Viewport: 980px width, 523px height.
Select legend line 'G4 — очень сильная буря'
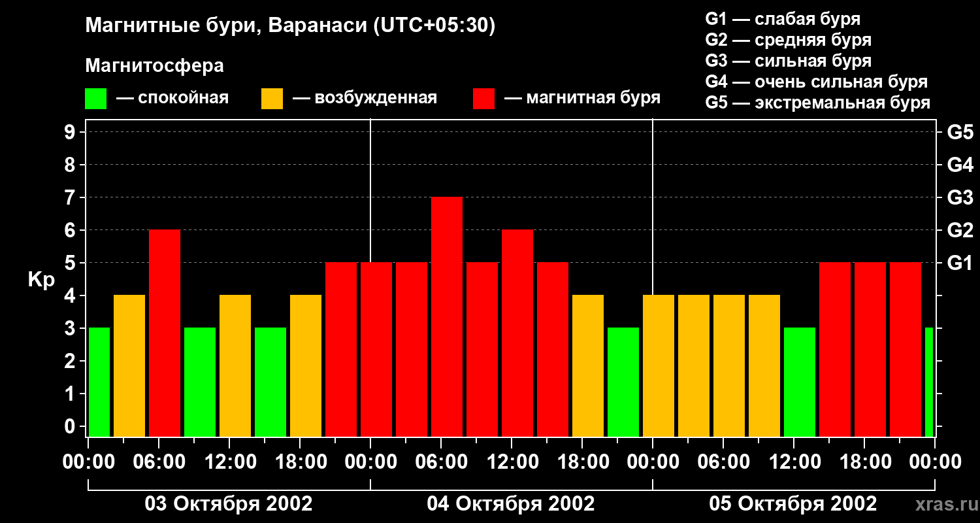tap(817, 82)
